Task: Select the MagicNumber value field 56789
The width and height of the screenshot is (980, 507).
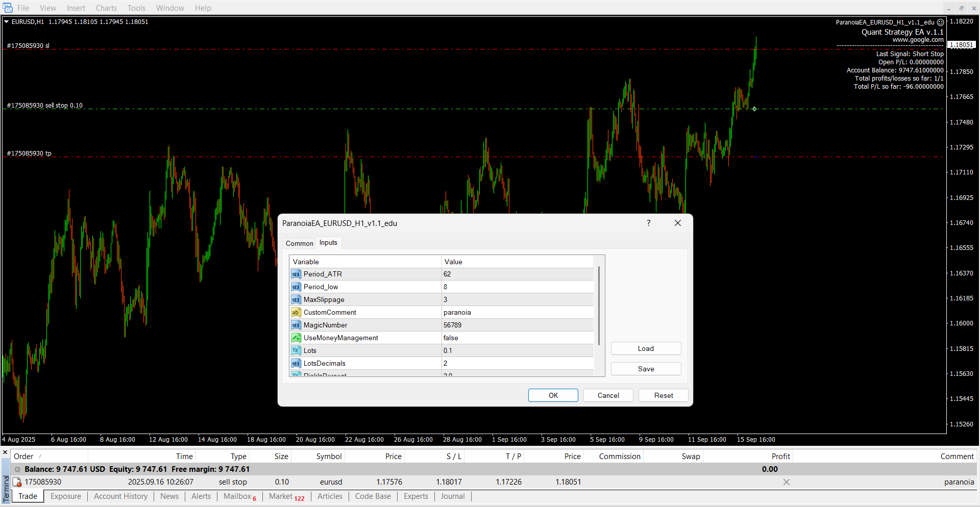Action: 517,325
